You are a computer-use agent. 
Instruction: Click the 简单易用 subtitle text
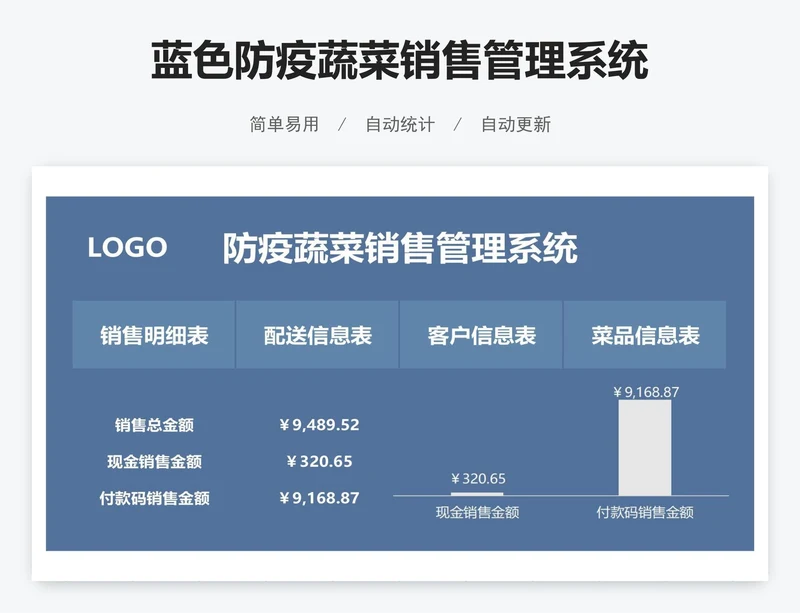pyautogui.click(x=284, y=125)
